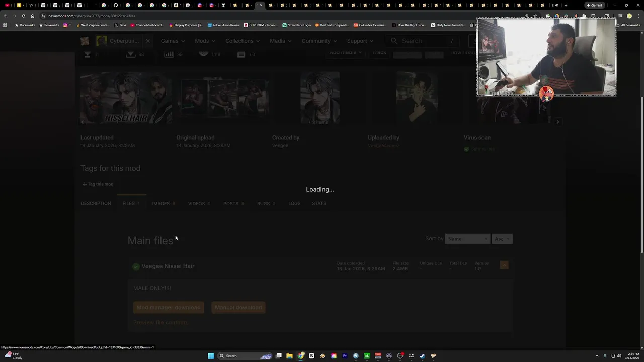Open volume control in system tray
Viewport: 644px width, 362px height.
click(x=619, y=356)
